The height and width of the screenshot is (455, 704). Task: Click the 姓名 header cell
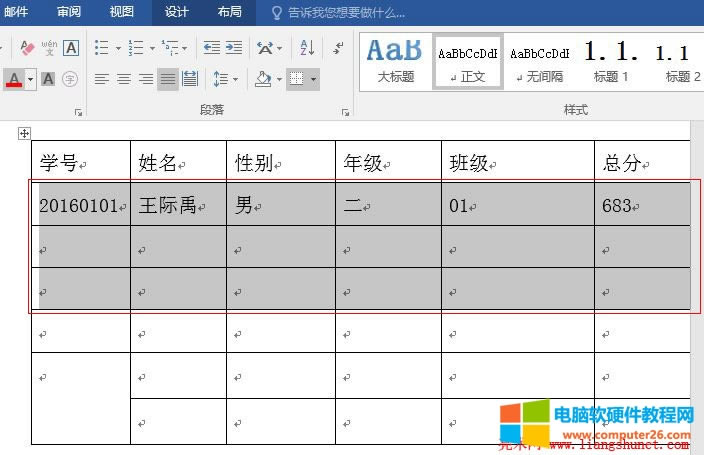[179, 160]
